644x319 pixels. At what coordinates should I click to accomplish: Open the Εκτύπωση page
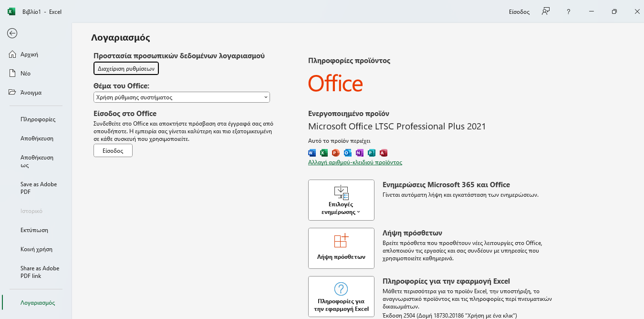pos(36,230)
